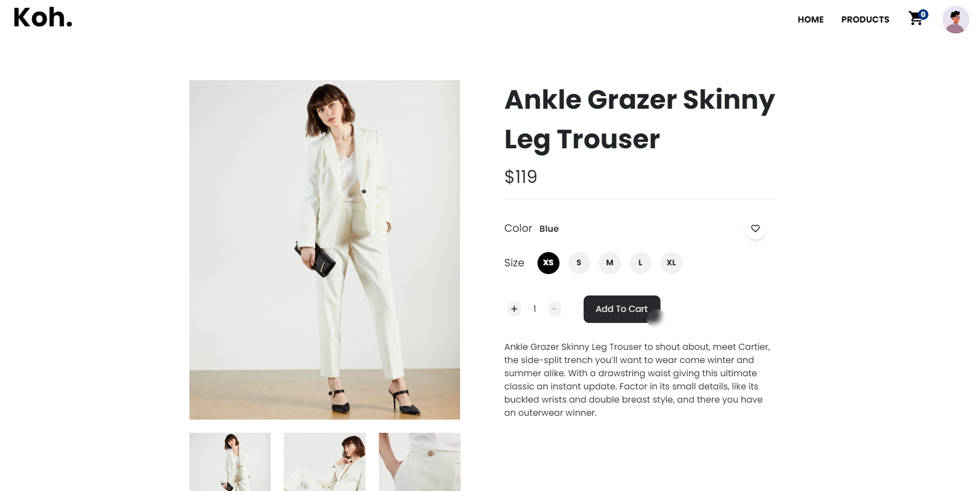Increase quantity with the plus icon
Image resolution: width=980 pixels, height=491 pixels.
pos(514,309)
